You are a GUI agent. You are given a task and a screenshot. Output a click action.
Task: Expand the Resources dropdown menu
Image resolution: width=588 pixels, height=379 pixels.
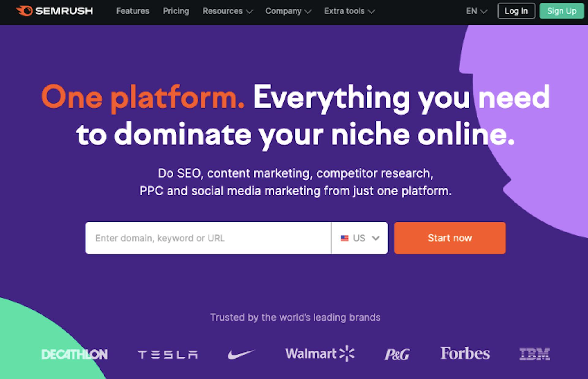[228, 11]
